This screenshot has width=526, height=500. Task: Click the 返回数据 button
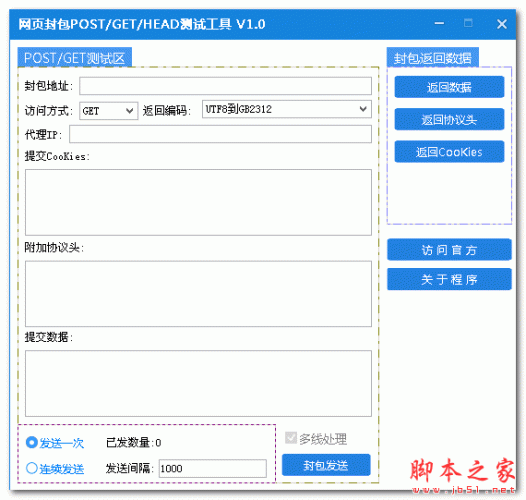click(449, 87)
